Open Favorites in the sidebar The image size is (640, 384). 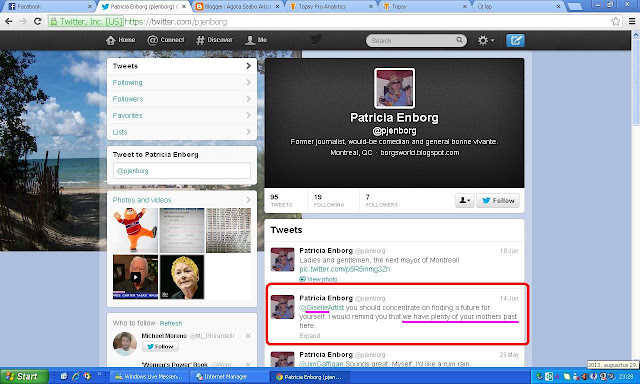tap(182, 115)
